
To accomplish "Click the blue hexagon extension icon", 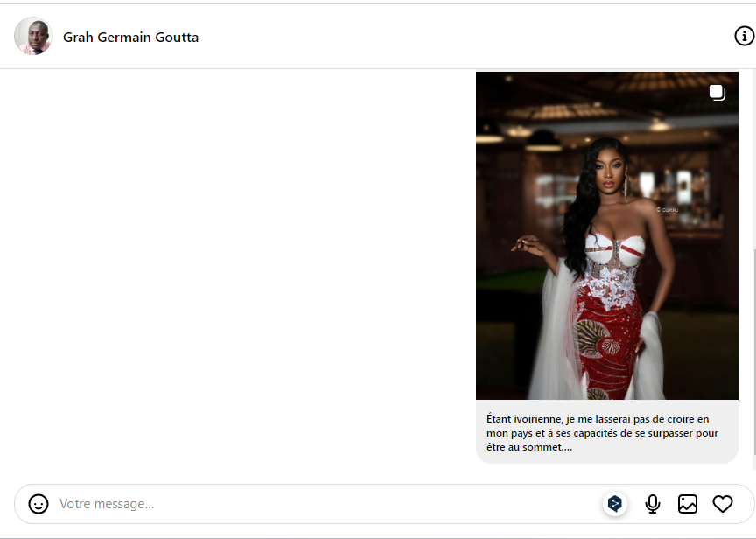I will coord(615,504).
